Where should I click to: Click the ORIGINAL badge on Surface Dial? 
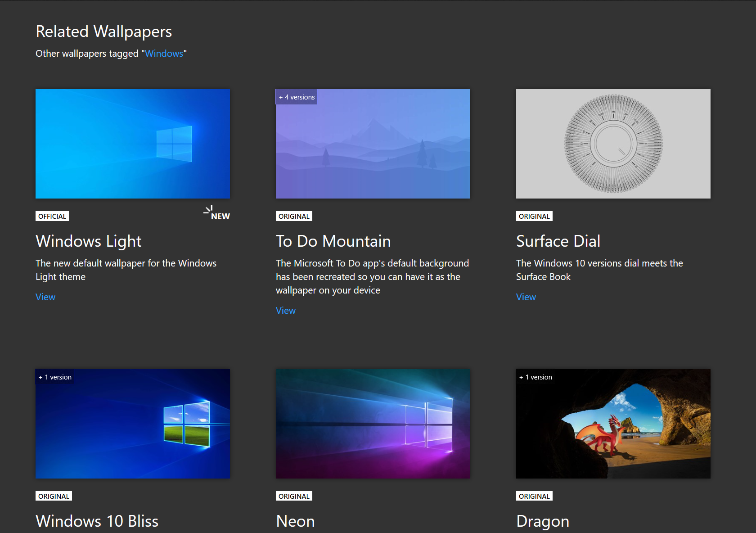coord(534,216)
